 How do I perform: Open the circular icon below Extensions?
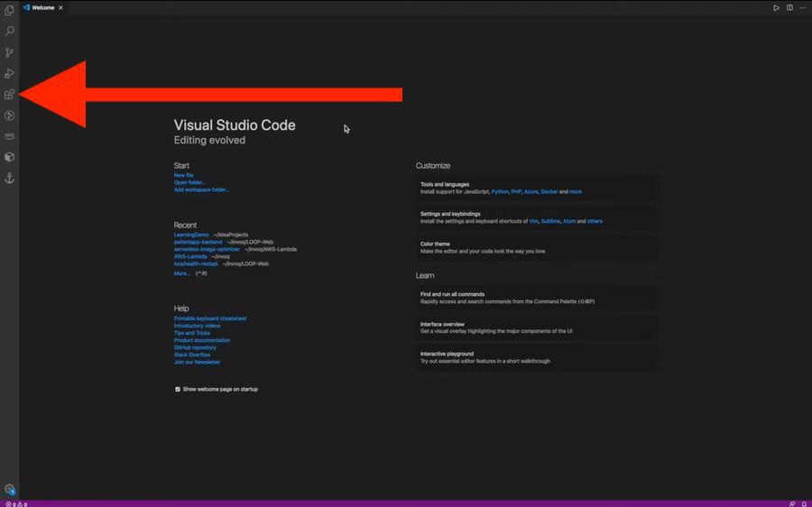click(9, 115)
